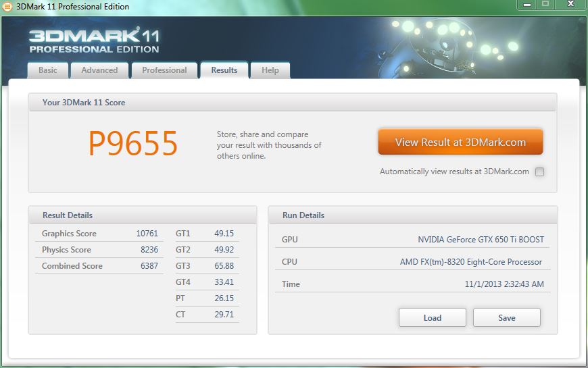Enable Automatically view results at 3DMark.com checkbox

point(539,172)
